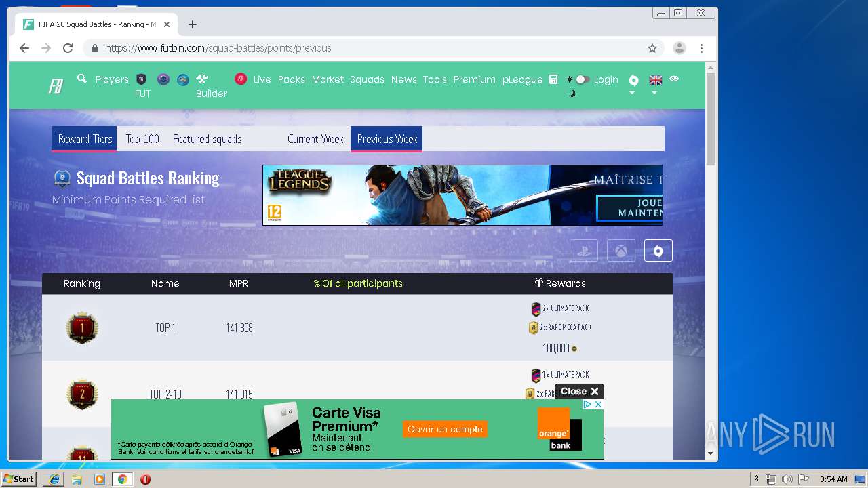868x488 pixels.
Task: Click the Opera icon in taskbar
Action: click(145, 479)
